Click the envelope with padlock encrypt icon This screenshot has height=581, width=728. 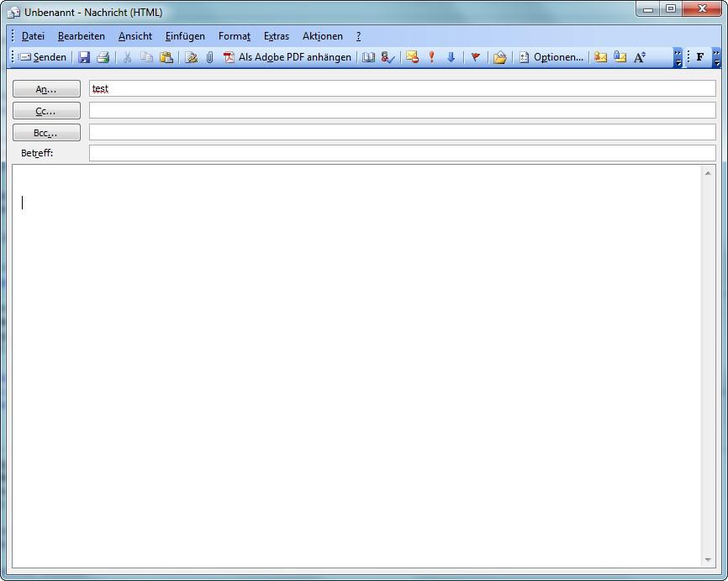[620, 57]
